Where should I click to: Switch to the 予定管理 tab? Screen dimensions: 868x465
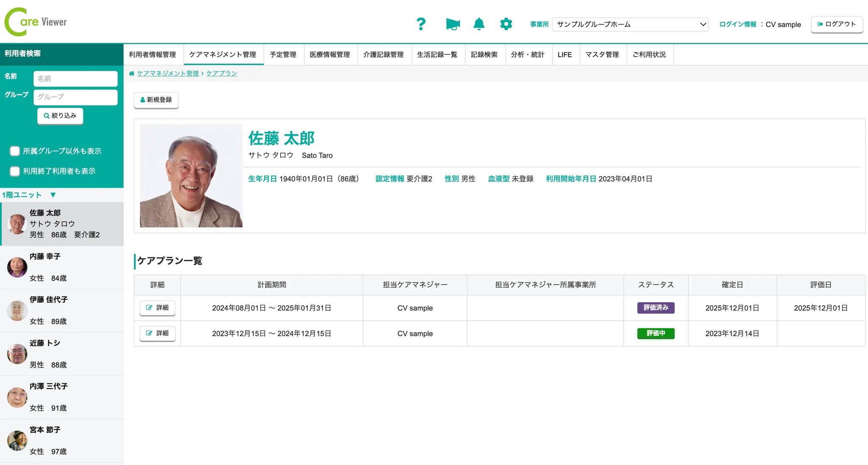283,55
